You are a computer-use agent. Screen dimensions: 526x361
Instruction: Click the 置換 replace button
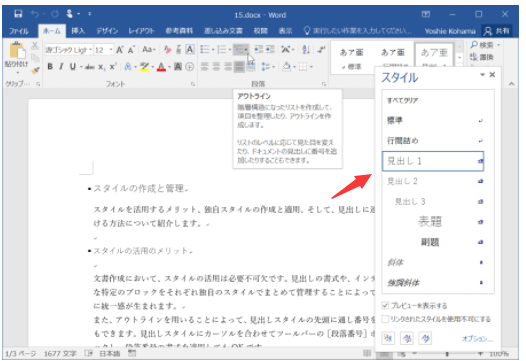(x=482, y=57)
